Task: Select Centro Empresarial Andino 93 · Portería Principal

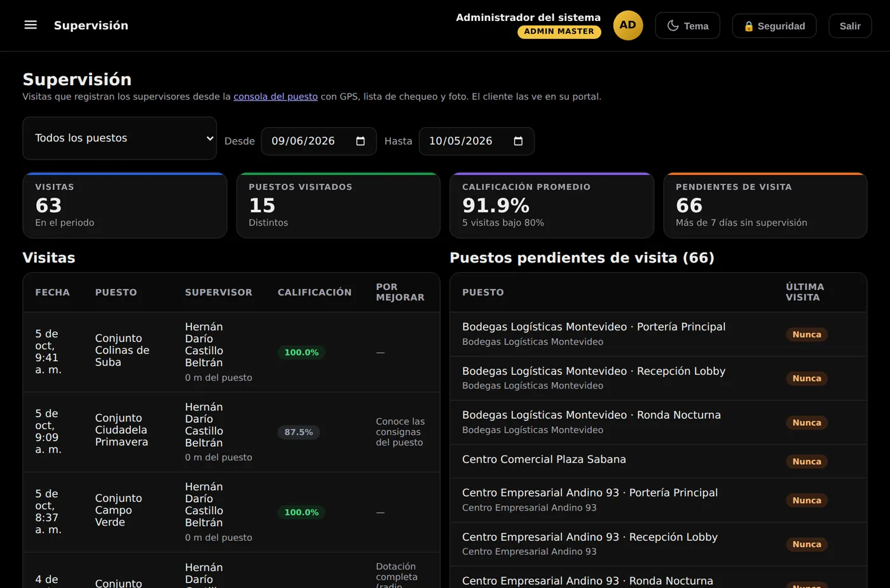Action: pos(659,500)
